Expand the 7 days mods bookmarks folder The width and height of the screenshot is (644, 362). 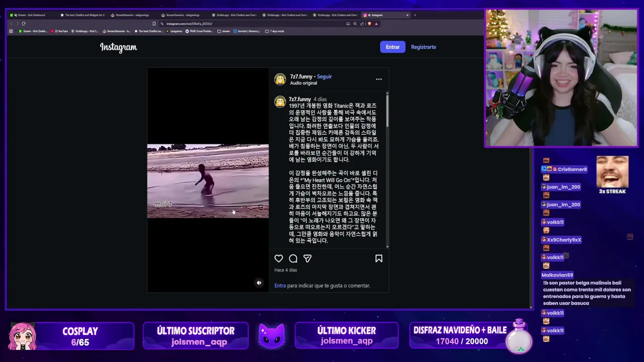(x=275, y=31)
